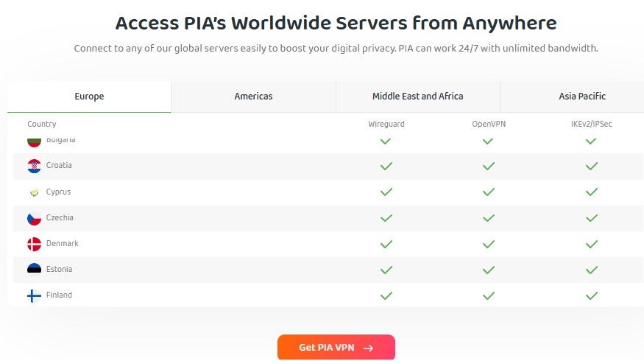Click Denmark's OpenVPN checkmark
The image size is (644, 364).
tap(489, 245)
